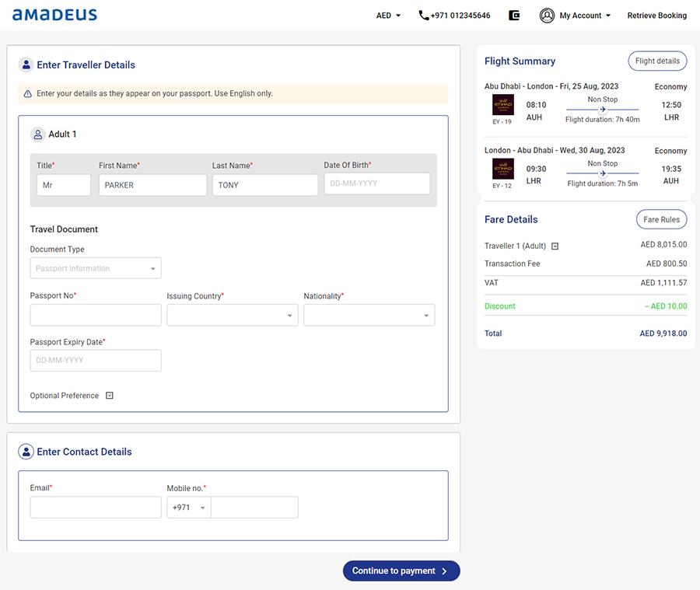Open the offers card icon in the header
This screenshot has width=700, height=590.
(x=514, y=15)
